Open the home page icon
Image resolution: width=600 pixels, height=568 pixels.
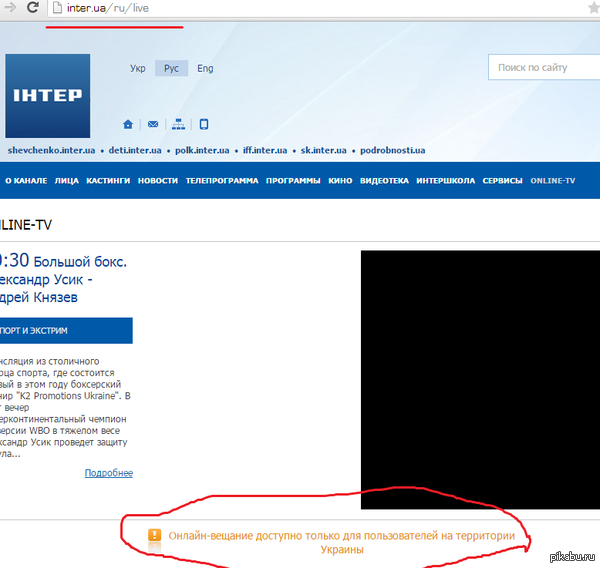(x=128, y=125)
